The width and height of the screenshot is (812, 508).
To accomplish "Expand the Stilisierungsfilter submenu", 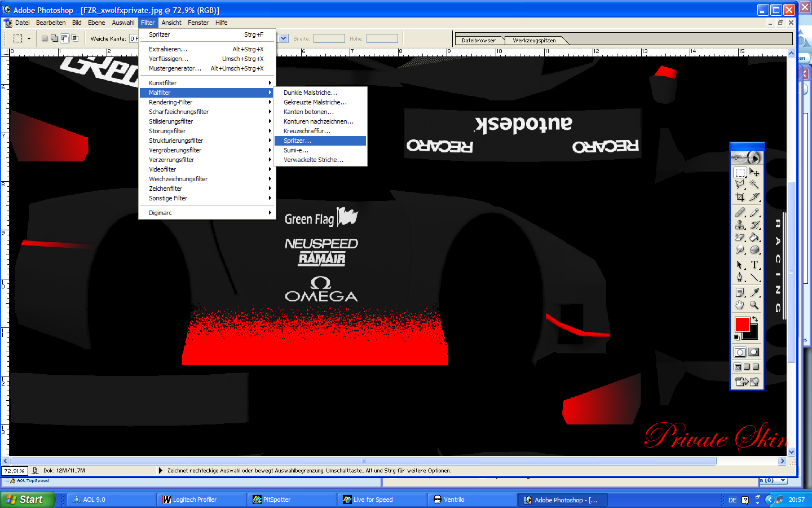I will 208,121.
